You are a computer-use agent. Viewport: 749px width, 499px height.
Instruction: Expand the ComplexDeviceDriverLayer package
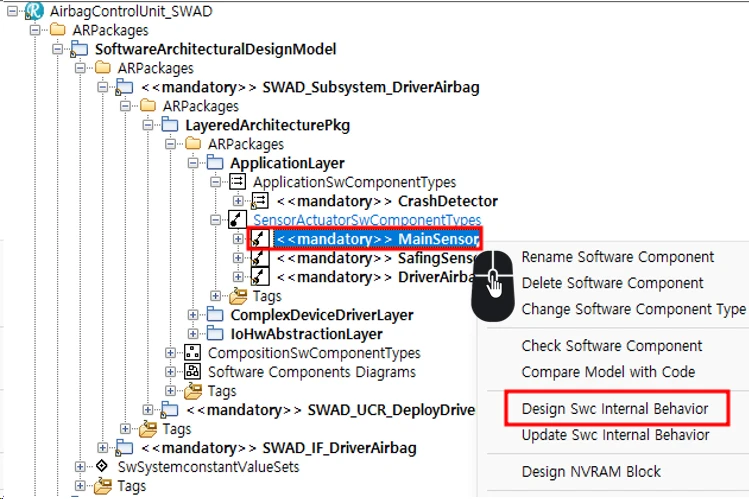(x=194, y=315)
